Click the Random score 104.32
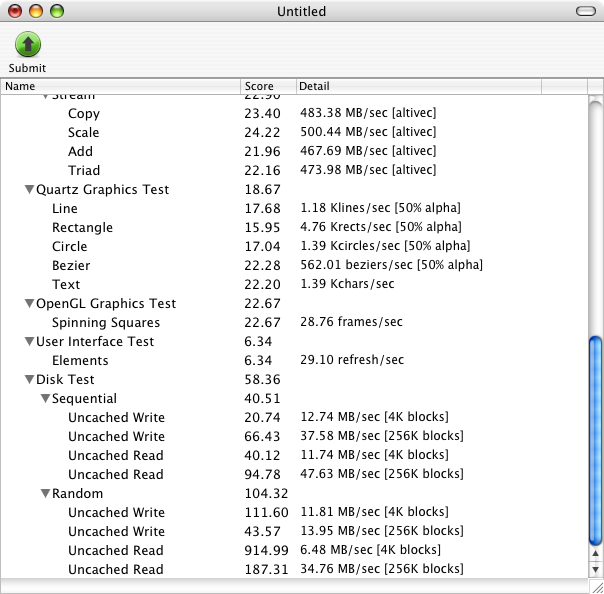The width and height of the screenshot is (604, 594). coord(267,493)
